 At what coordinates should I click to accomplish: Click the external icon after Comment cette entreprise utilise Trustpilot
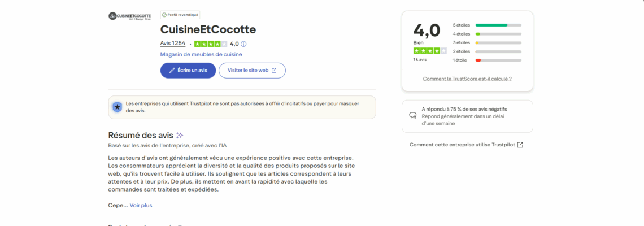[x=520, y=145]
